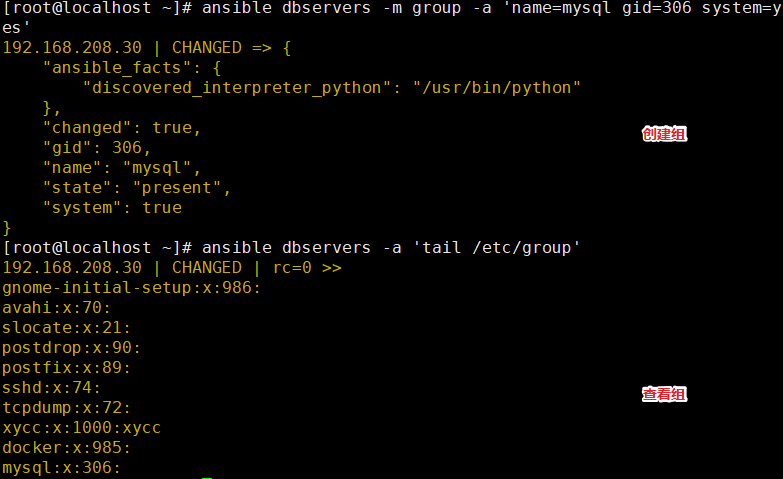Click the sshd:x:74 group entry
This screenshot has height=479, width=783.
(x=51, y=388)
